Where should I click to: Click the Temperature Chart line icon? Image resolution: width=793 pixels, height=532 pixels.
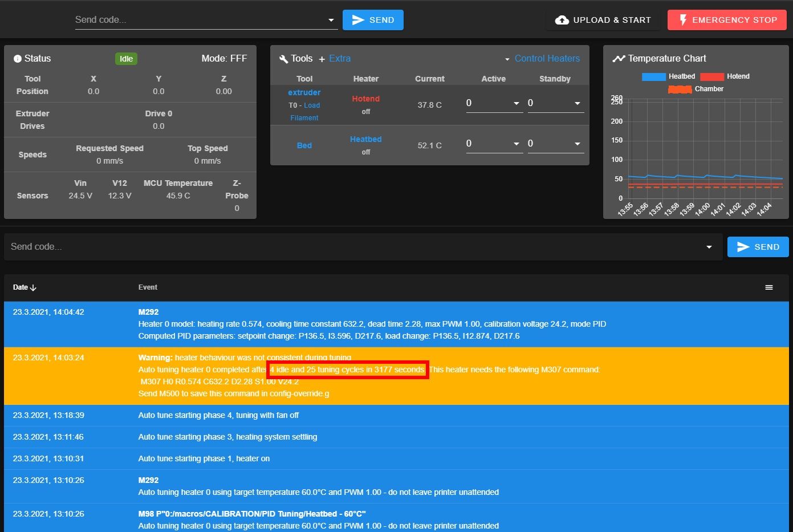click(x=619, y=59)
